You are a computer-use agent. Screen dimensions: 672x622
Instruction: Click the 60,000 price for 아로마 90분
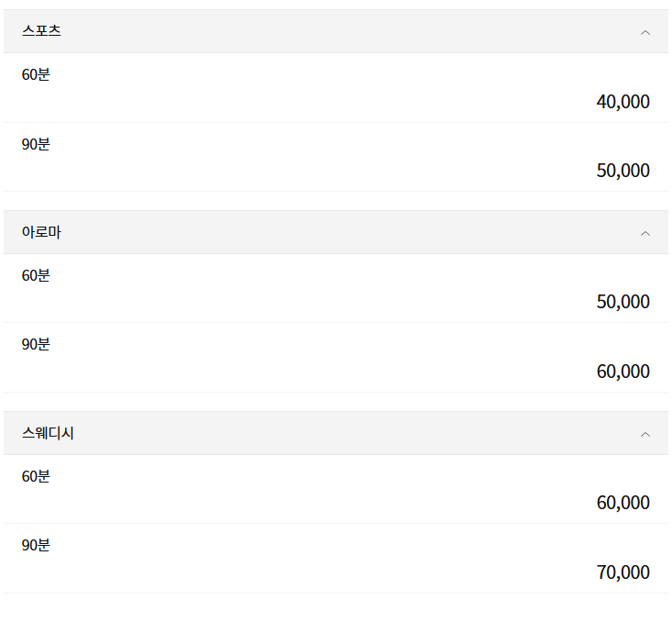coord(622,372)
